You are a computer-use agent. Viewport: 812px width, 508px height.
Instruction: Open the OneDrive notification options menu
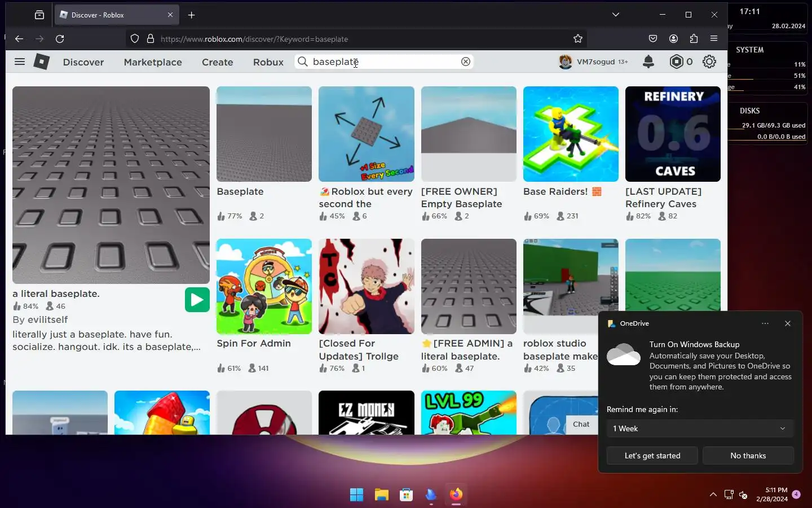pos(765,323)
